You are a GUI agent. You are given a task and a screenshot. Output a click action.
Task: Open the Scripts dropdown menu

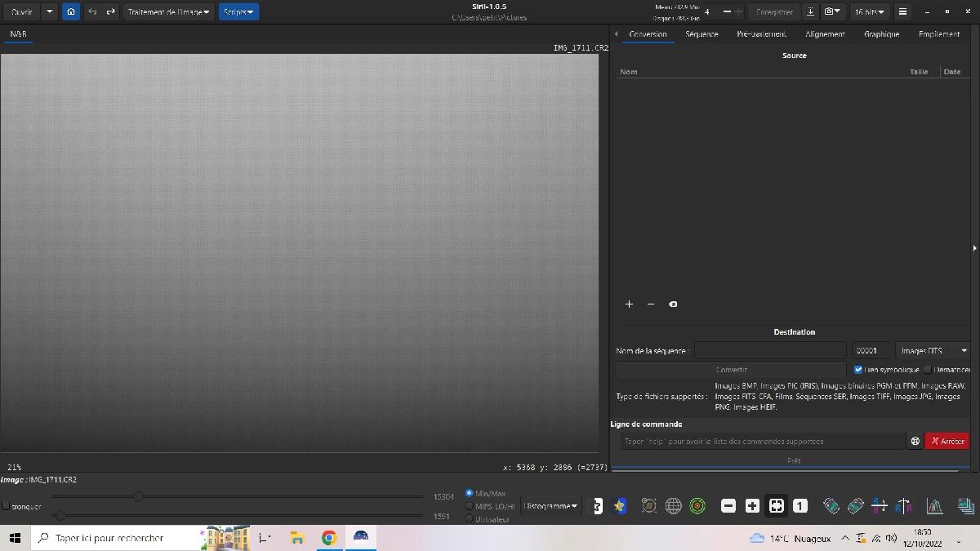click(x=238, y=12)
